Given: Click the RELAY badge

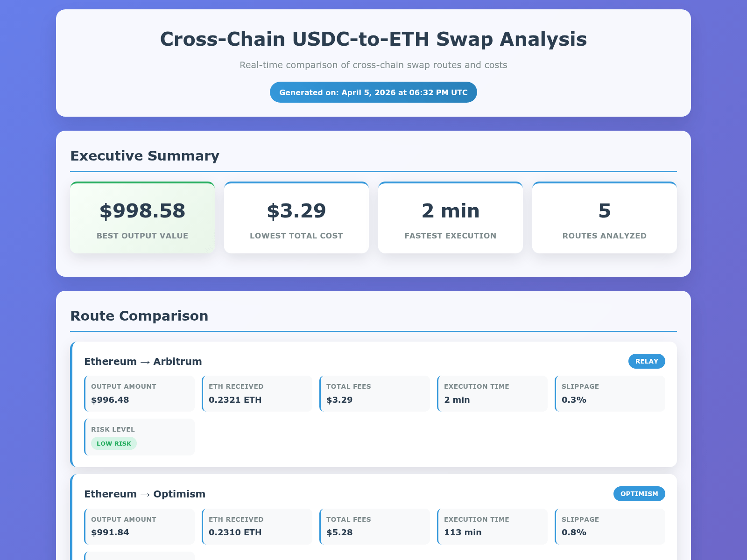Looking at the screenshot, I should point(647,361).
